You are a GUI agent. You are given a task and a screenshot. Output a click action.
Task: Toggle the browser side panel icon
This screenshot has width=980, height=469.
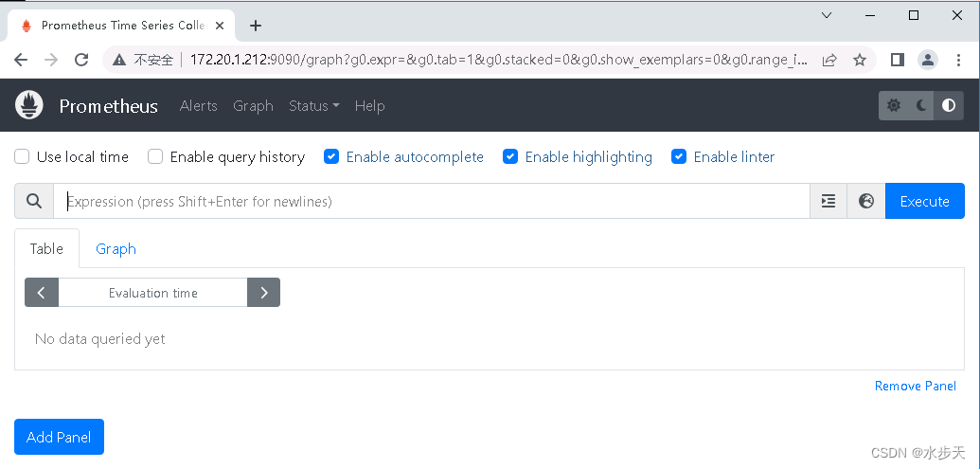tap(898, 60)
